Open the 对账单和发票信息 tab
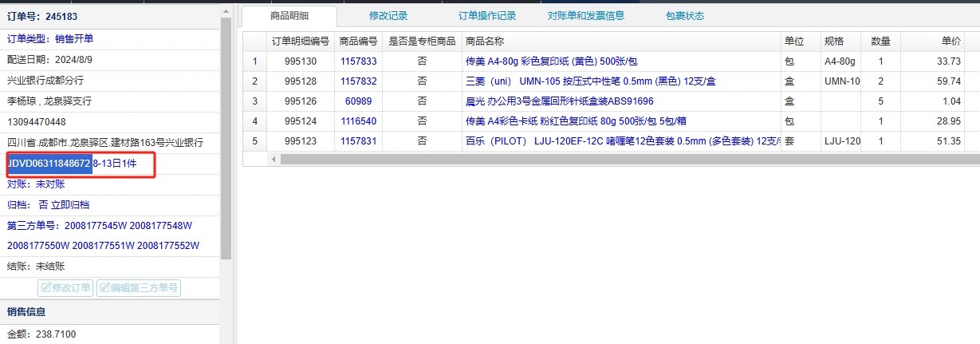Screen dimensions: 980x344 586,16
